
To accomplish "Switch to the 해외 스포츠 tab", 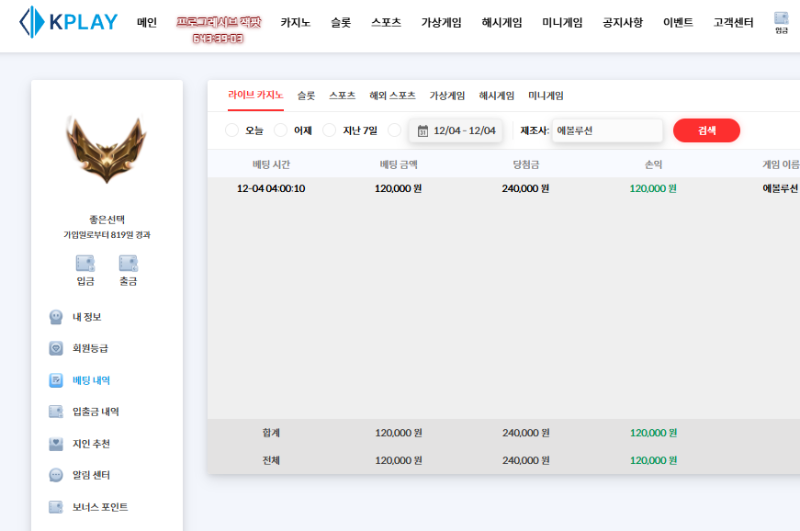I will (392, 95).
